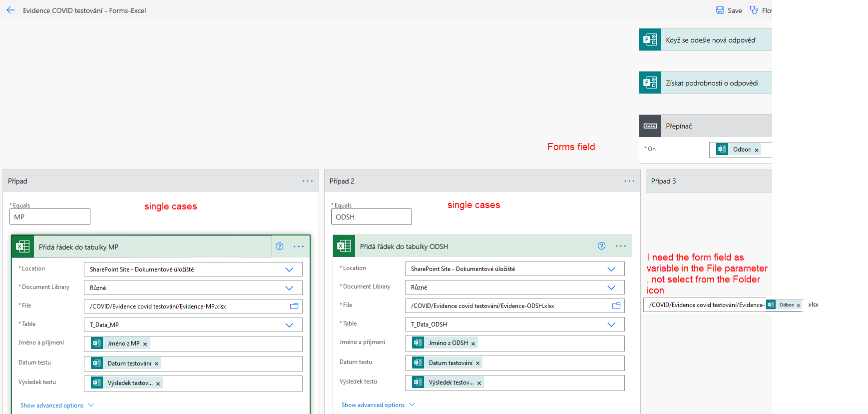This screenshot has height=414, width=868.
Task: Expand Location dropdown in the ODSH action
Action: (611, 269)
